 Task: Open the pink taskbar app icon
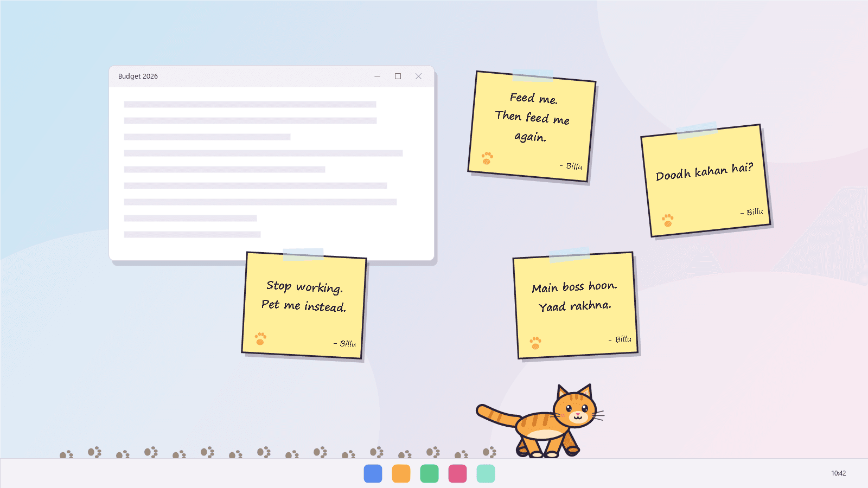click(x=457, y=473)
